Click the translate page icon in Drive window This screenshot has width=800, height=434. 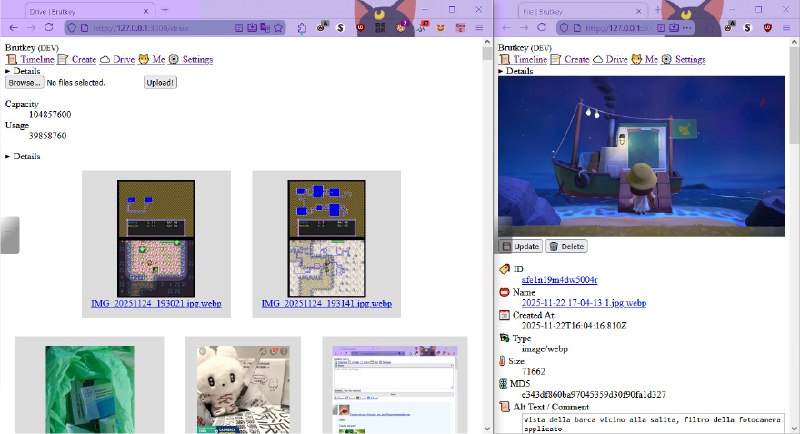[x=265, y=28]
